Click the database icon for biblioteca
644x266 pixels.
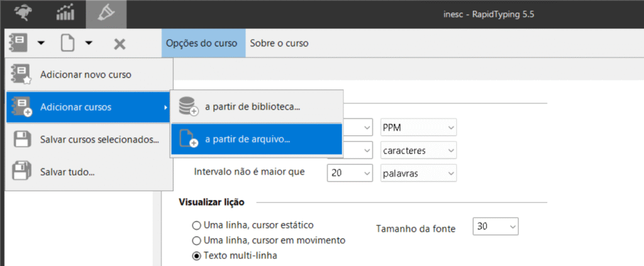[188, 107]
